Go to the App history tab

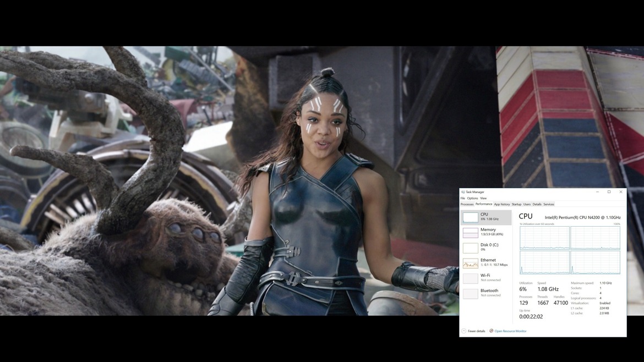[x=502, y=205]
